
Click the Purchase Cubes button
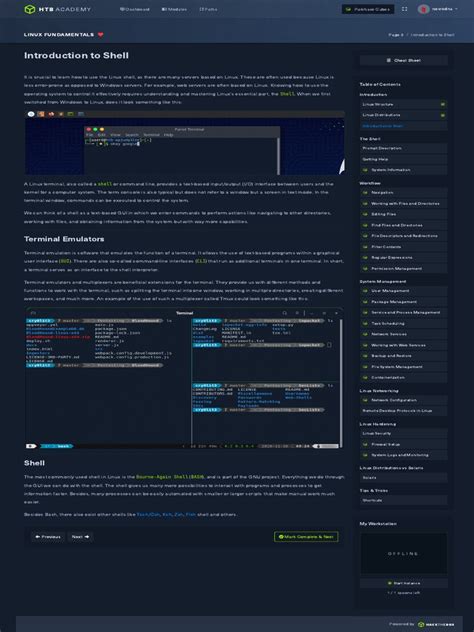pos(368,9)
